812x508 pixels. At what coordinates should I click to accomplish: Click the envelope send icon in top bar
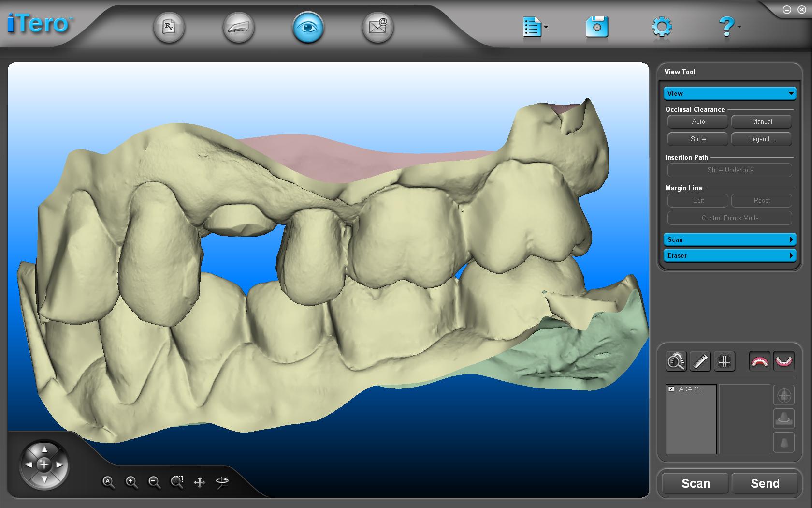click(x=377, y=27)
